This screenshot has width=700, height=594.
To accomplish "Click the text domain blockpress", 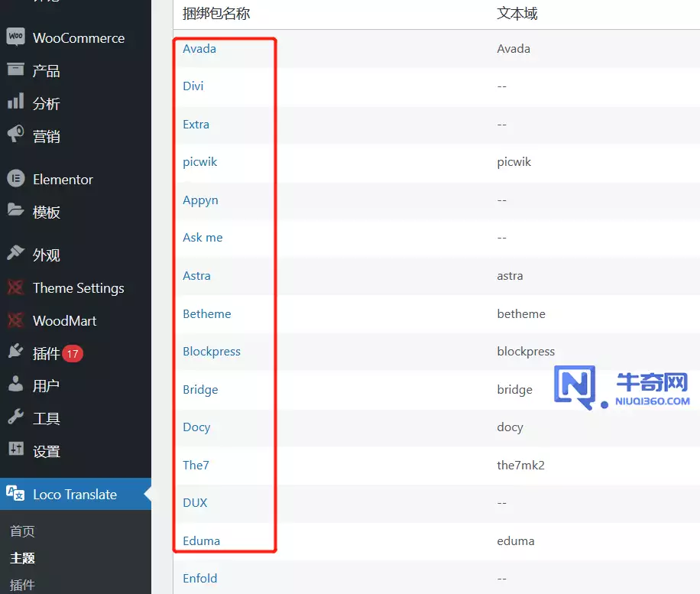I will point(526,352).
